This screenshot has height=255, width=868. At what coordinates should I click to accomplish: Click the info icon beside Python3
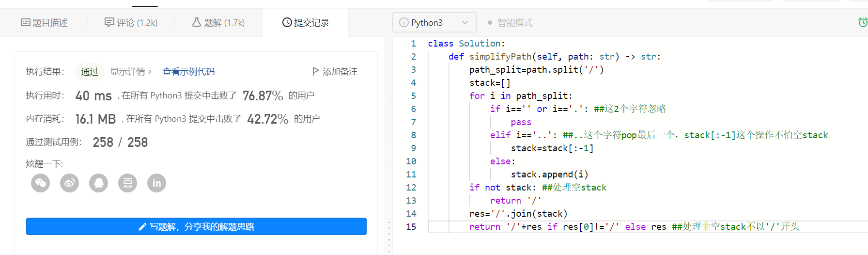(x=403, y=22)
